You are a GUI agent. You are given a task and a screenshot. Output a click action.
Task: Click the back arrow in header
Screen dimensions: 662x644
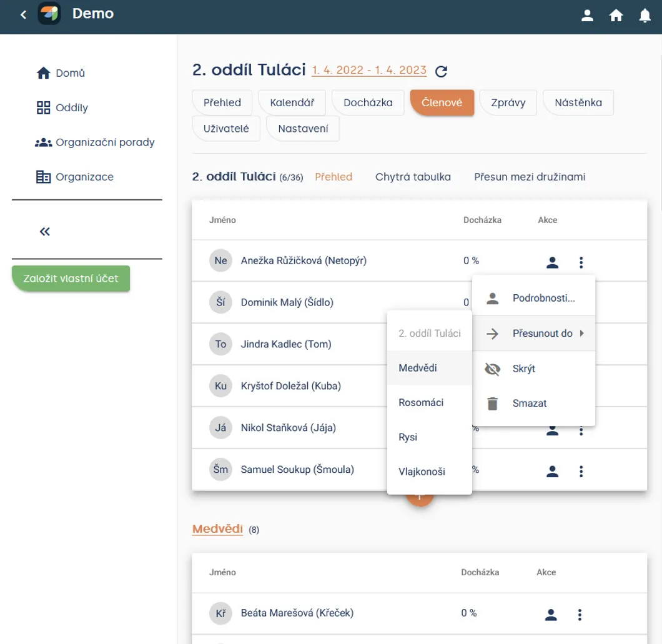pyautogui.click(x=23, y=15)
